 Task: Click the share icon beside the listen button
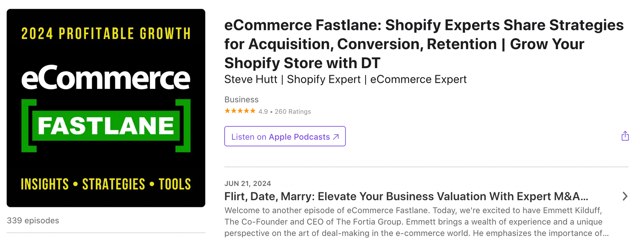[x=625, y=136]
